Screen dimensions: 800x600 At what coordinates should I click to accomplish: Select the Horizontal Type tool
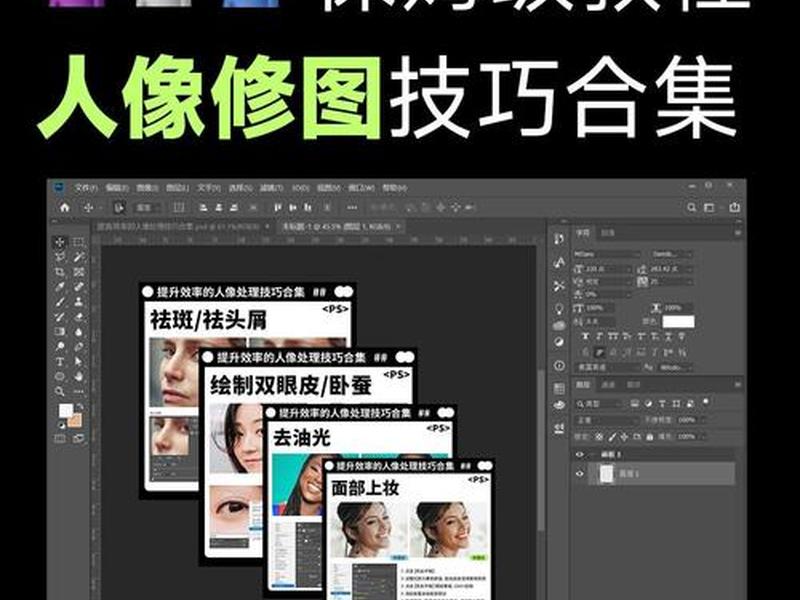coord(60,362)
